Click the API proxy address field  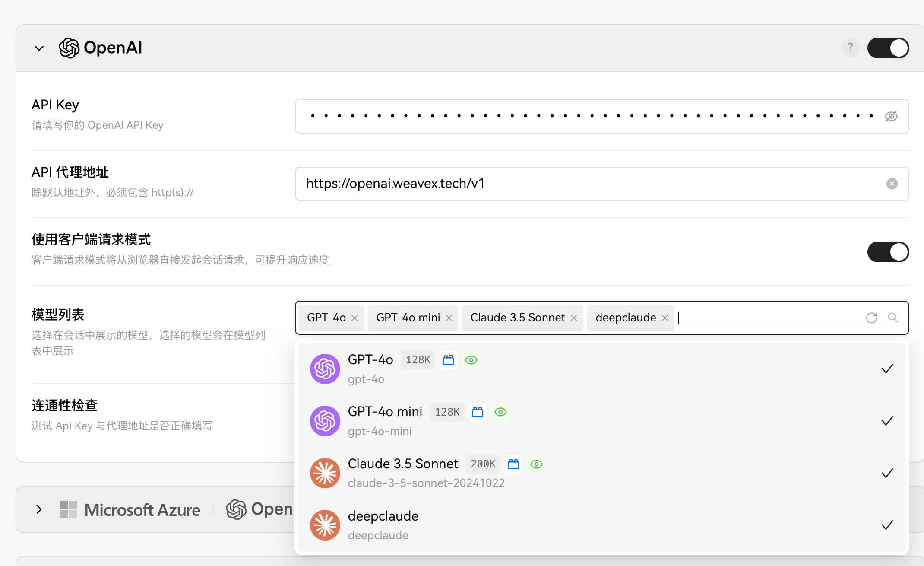coord(602,184)
